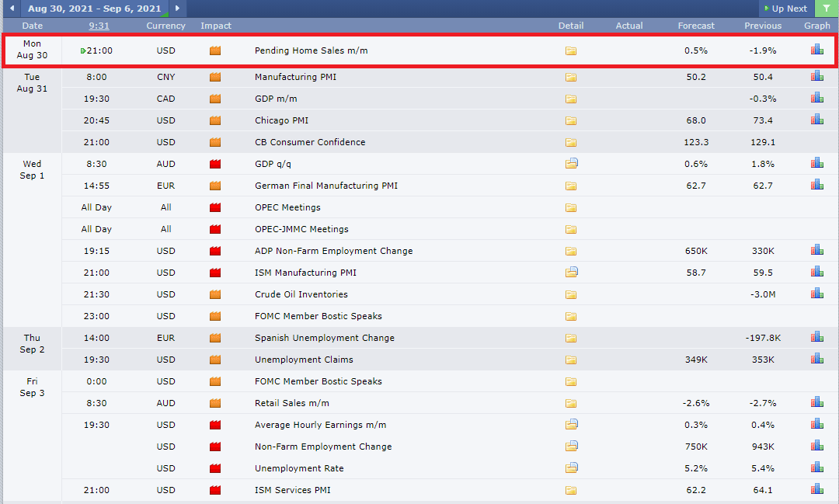
Task: Open detail folder for ADP Non-Farm Employment Change
Action: [x=571, y=252]
